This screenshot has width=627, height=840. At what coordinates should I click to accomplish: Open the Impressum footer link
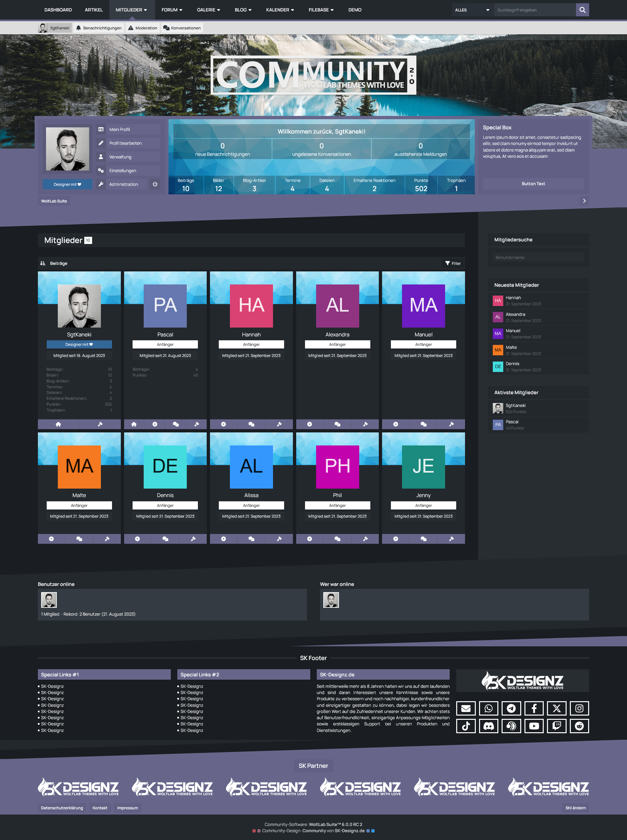[127, 808]
